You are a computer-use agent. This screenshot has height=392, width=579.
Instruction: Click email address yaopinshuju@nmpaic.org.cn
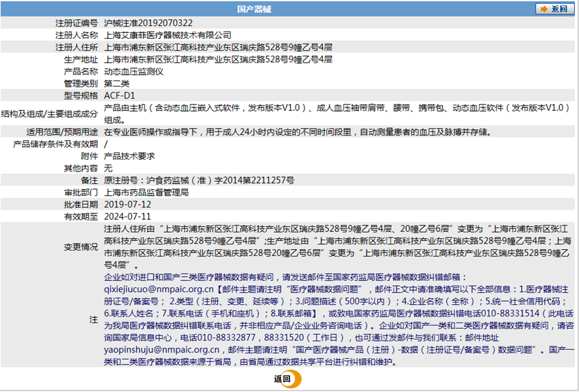click(161, 350)
